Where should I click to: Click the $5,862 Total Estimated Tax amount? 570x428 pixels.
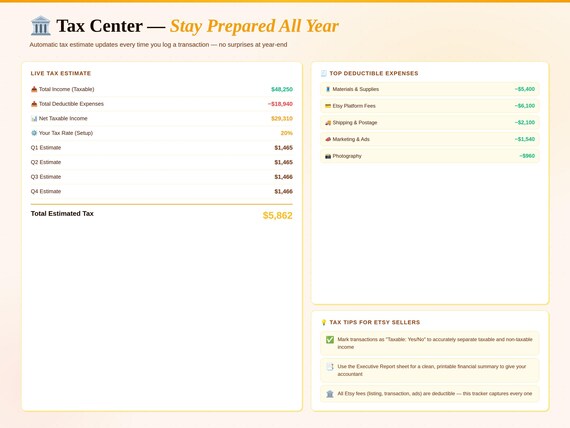[277, 215]
